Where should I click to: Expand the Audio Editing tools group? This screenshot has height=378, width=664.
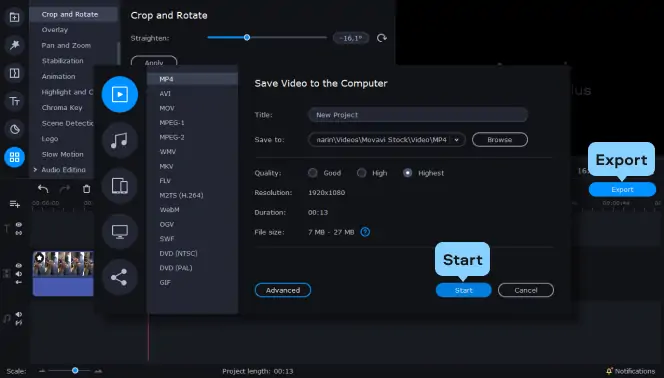pos(35,169)
